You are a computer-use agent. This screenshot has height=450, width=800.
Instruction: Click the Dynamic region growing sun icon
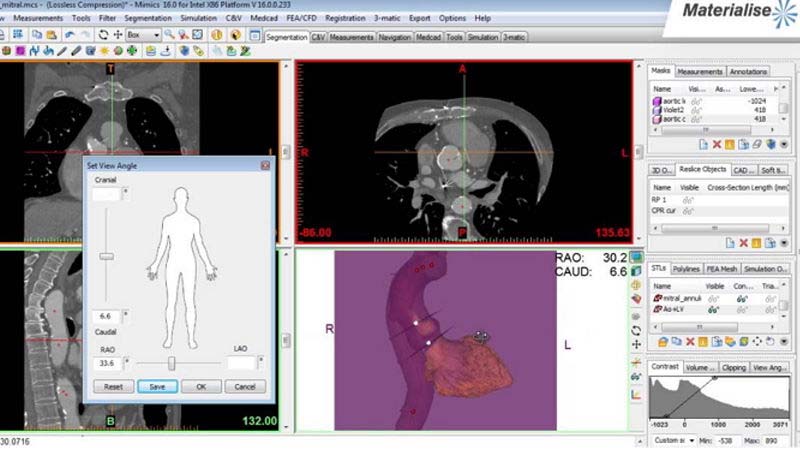104,51
